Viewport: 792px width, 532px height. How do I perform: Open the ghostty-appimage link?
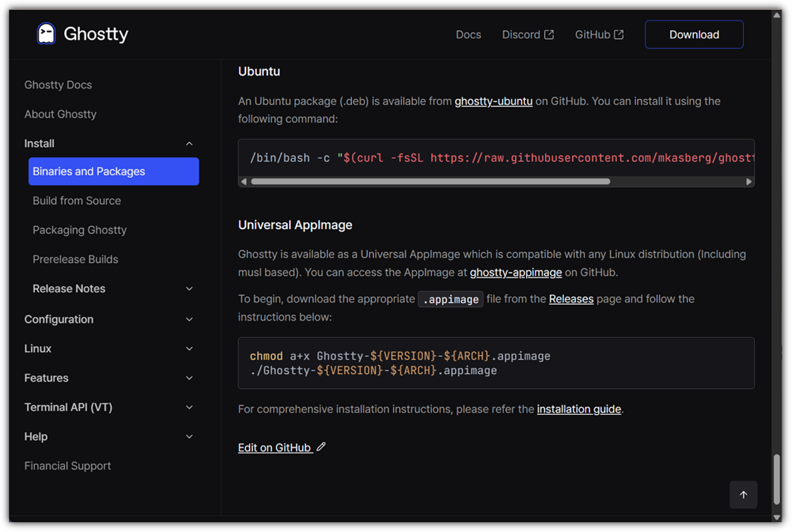pyautogui.click(x=516, y=273)
